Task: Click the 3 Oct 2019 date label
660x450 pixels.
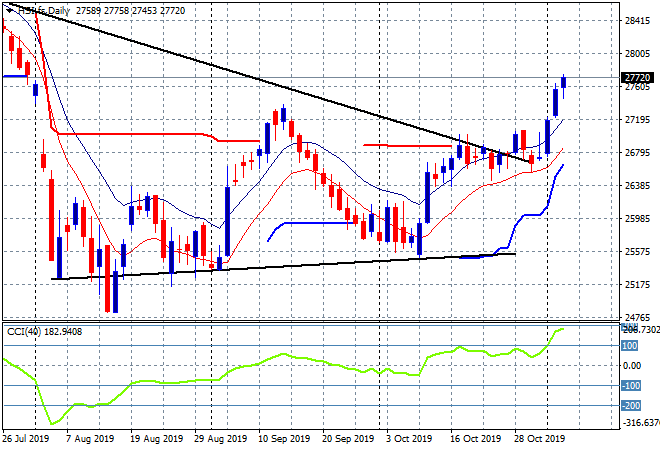Action: click(409, 439)
